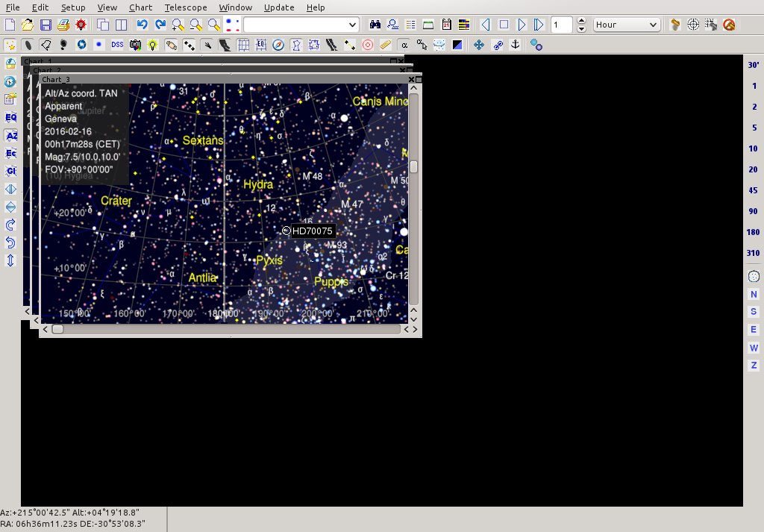Switch to equatorial coordinates EQ sidebar button
This screenshot has width=764, height=532.
pos(10,117)
